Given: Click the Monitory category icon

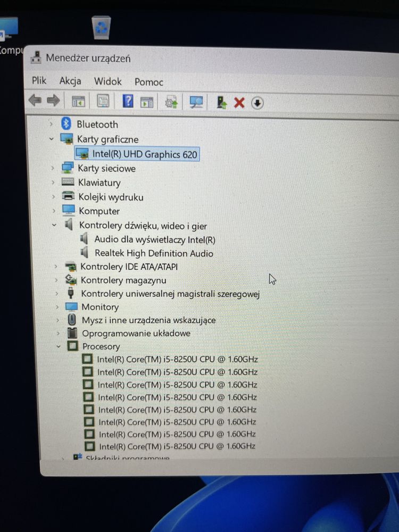Looking at the screenshot, I should [x=72, y=307].
